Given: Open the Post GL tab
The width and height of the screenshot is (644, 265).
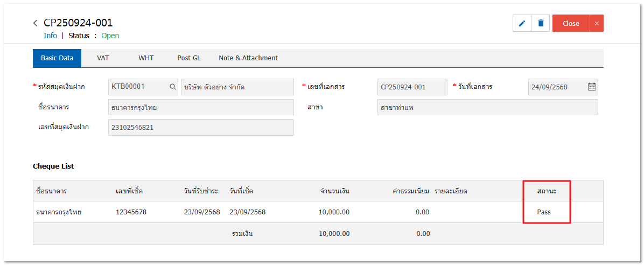Looking at the screenshot, I should click(x=189, y=58).
